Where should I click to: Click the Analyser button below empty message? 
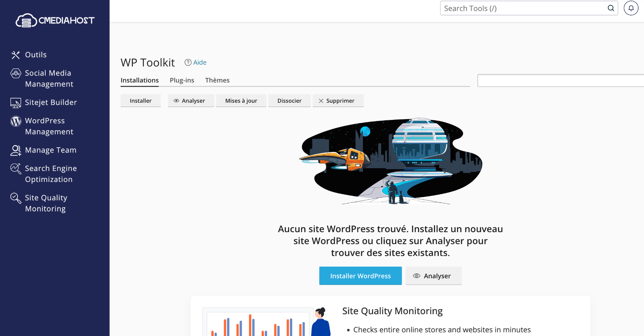coord(434,276)
